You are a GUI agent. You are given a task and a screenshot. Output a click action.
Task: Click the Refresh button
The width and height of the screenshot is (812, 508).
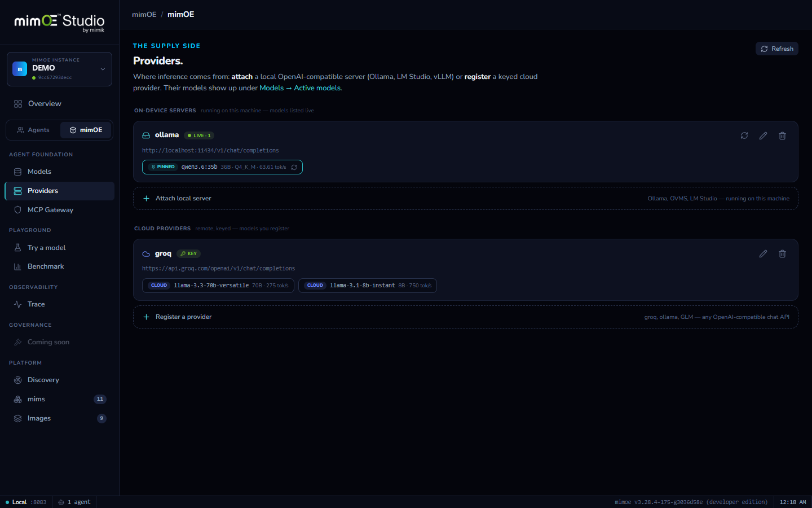(x=777, y=49)
